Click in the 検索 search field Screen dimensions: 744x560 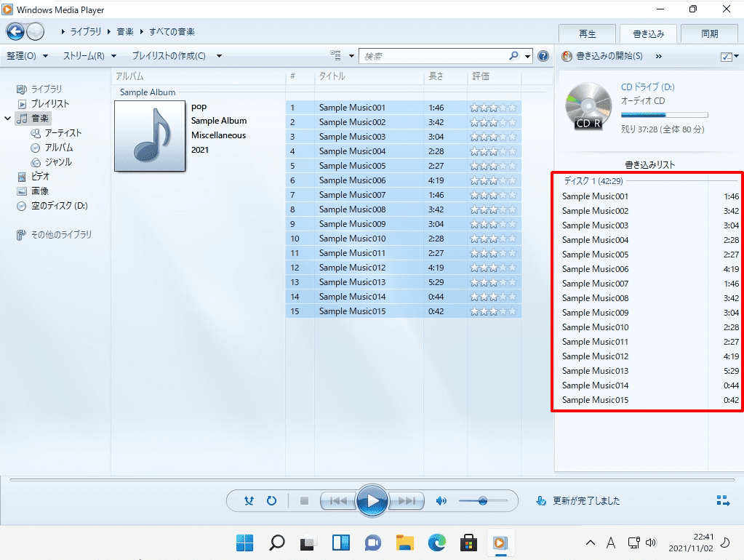(x=434, y=56)
